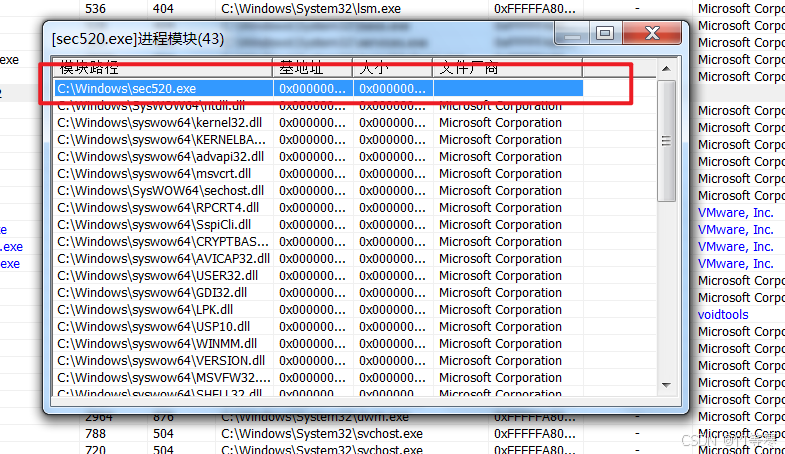Select the USER32.dll module row
The height and width of the screenshot is (454, 785).
tap(157, 275)
